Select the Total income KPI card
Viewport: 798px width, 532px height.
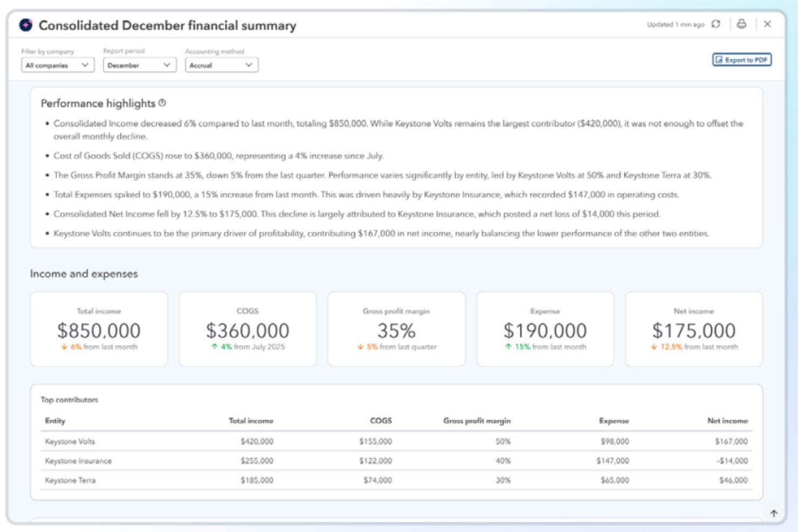point(99,328)
